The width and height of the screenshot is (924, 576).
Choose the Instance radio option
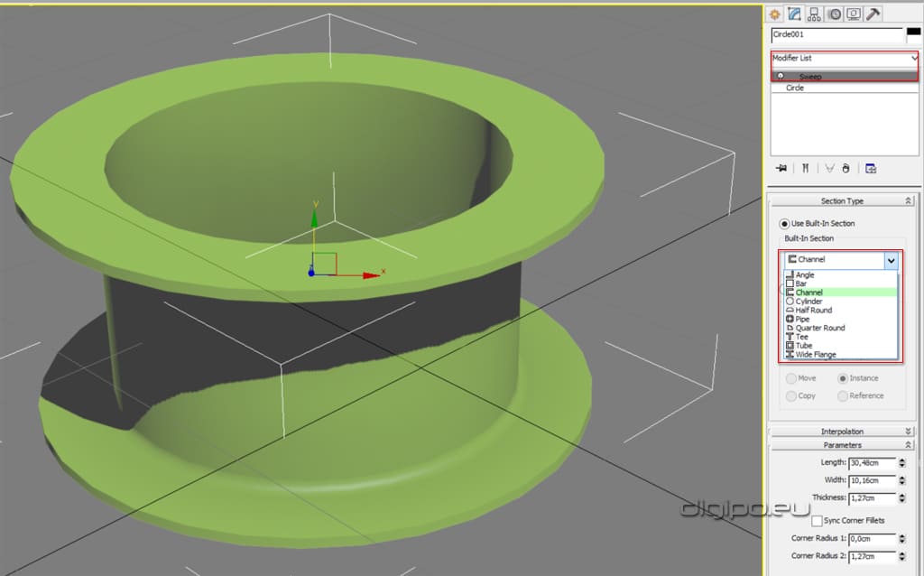coord(843,378)
